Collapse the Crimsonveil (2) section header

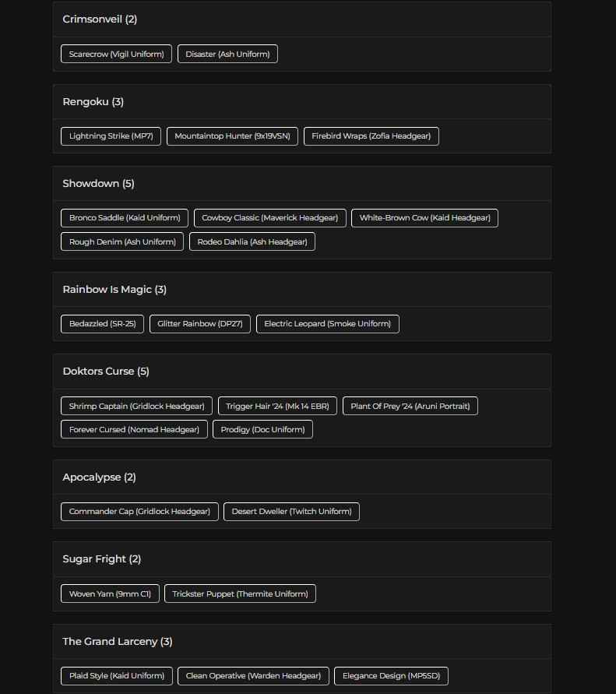pyautogui.click(x=301, y=19)
